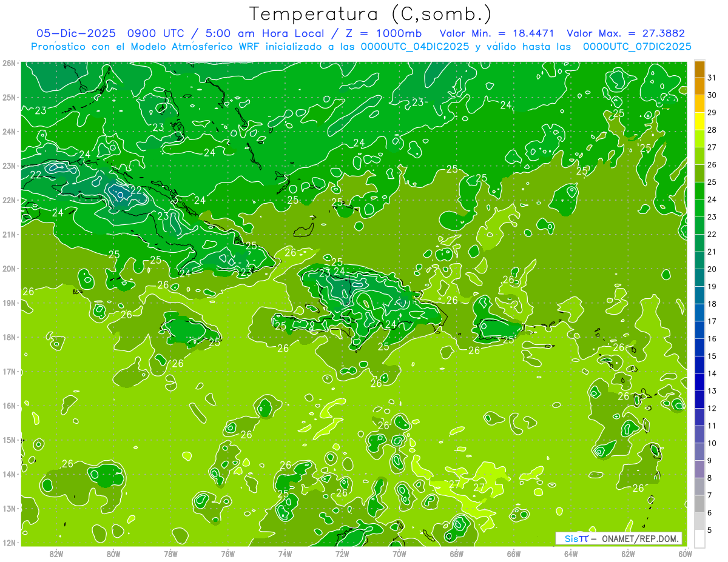
Task: Click the legend scale label "31"
Action: (712, 78)
